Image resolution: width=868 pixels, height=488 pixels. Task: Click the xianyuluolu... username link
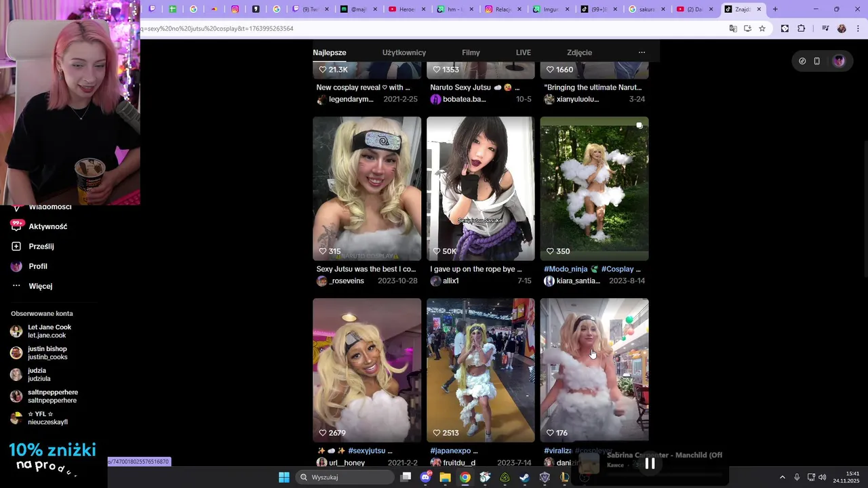coord(578,99)
